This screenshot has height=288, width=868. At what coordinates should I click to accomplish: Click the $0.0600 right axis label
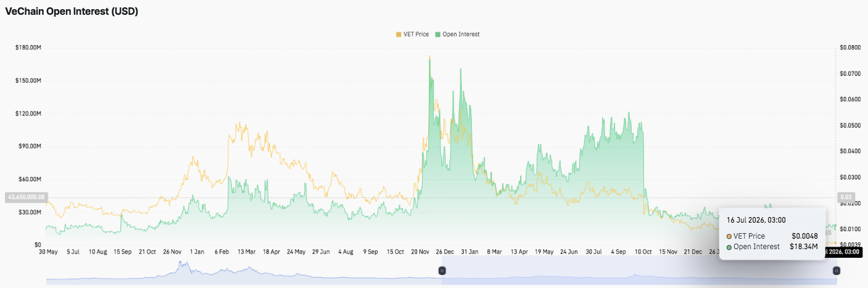[x=851, y=99]
